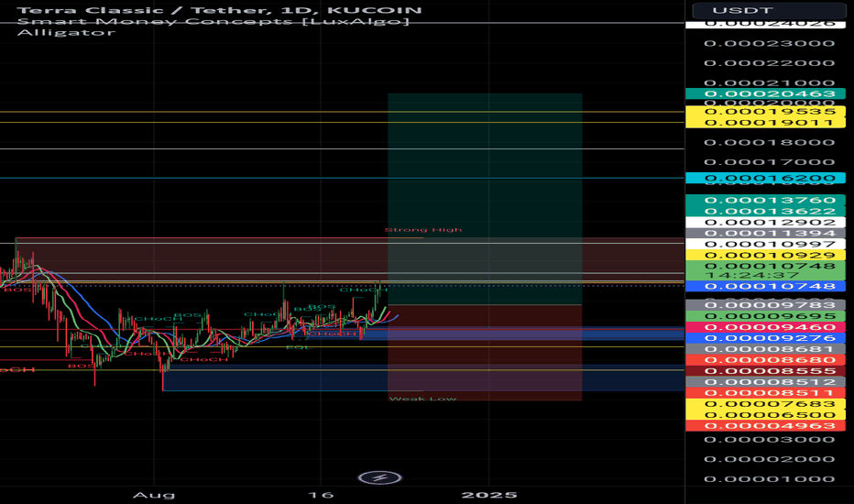Click the dark red 0.00008555 price label
This screenshot has width=854, height=504.
[766, 371]
